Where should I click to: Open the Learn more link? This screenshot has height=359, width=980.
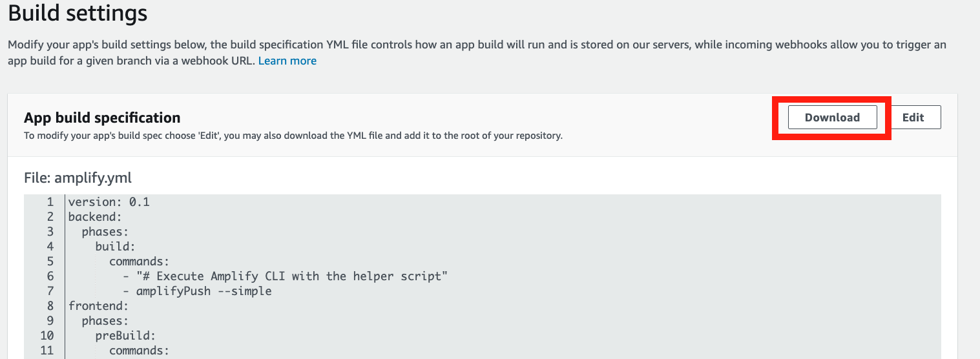tap(287, 61)
